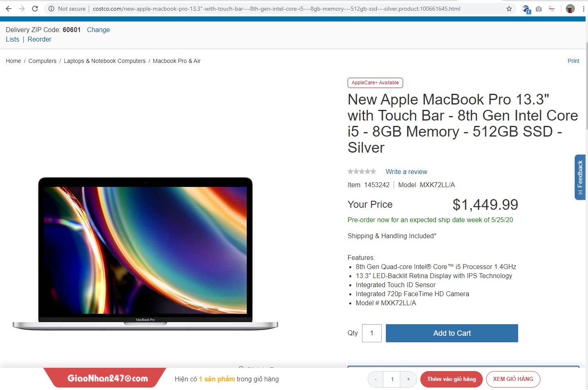The width and height of the screenshot is (588, 390).
Task: Click the browser forward arrow
Action: [22, 9]
